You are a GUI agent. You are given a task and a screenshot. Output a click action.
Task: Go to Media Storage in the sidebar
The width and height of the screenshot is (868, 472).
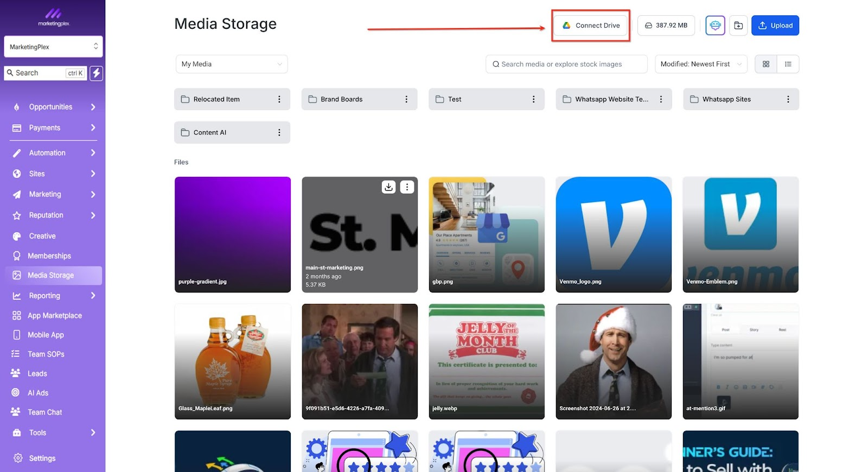(53, 276)
